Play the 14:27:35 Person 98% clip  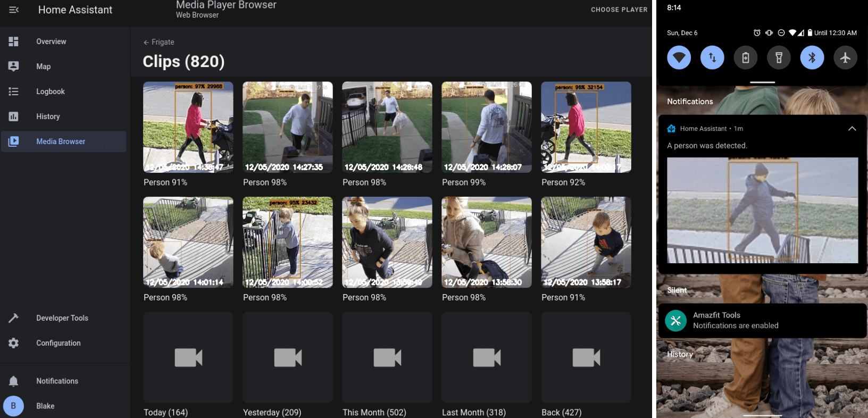(x=288, y=127)
